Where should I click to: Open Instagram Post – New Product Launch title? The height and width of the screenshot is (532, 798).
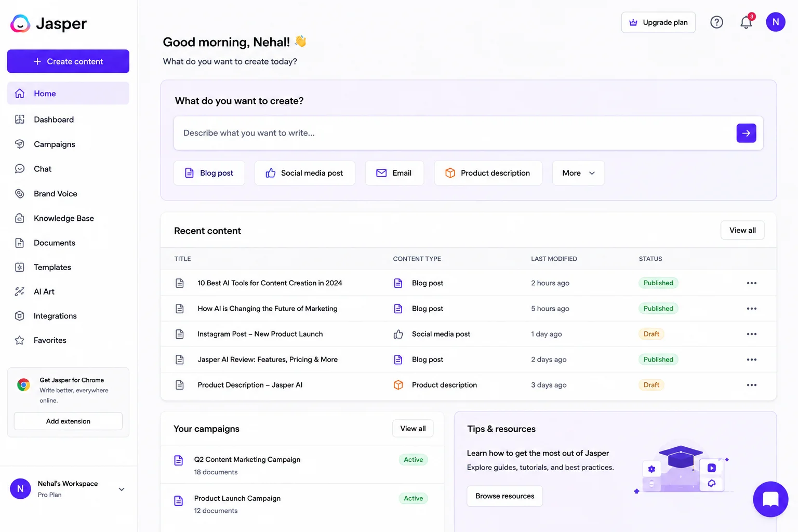(x=260, y=334)
